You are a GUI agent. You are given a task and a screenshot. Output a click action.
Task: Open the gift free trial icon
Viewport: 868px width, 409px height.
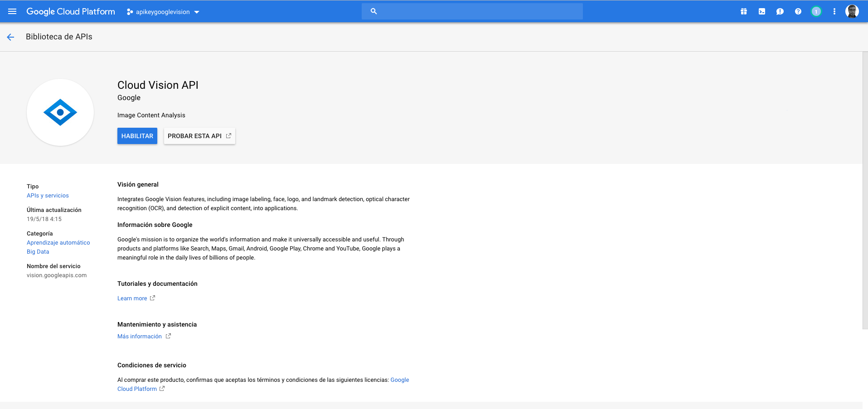point(744,11)
